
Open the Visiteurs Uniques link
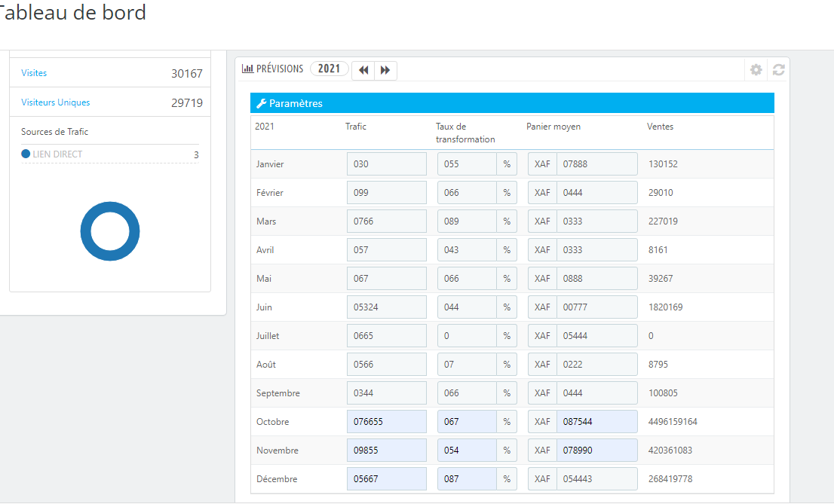(55, 102)
